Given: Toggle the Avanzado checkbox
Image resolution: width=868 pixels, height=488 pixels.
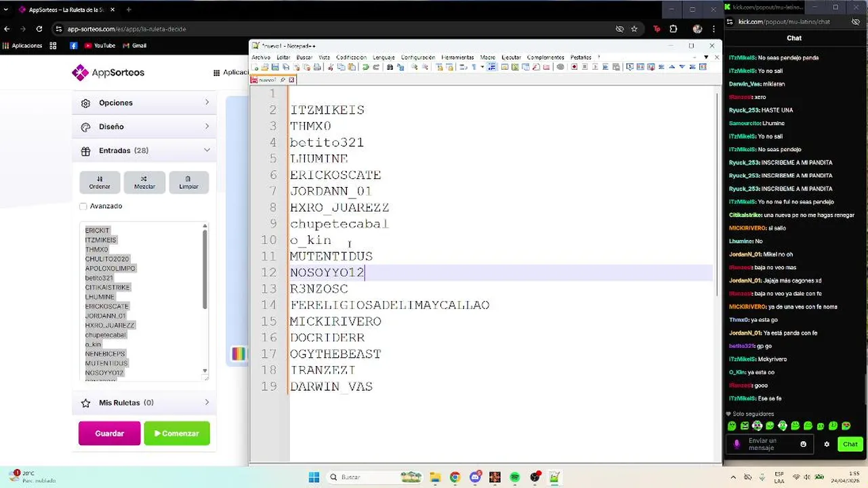Looking at the screenshot, I should 83,206.
